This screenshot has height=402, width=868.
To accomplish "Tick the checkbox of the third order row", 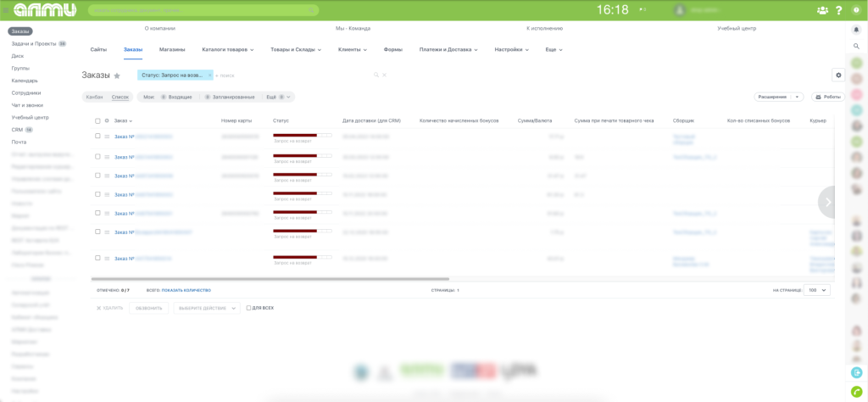I will [97, 175].
